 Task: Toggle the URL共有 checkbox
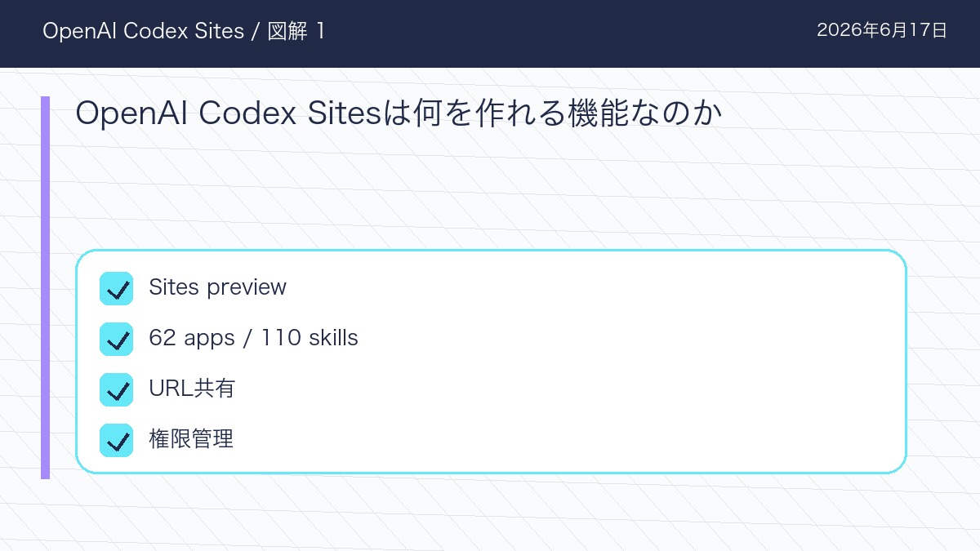pos(116,389)
